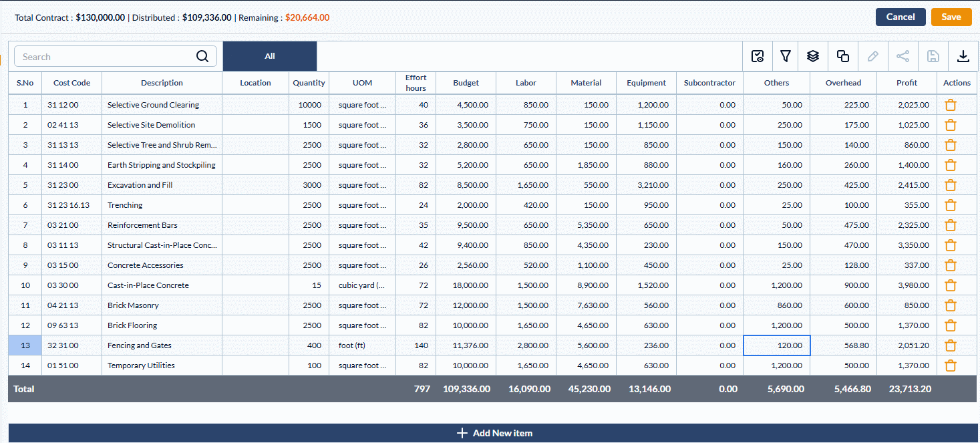Open UOM cell for Cast-in-Place Concrete
The image size is (980, 443).
click(x=362, y=285)
